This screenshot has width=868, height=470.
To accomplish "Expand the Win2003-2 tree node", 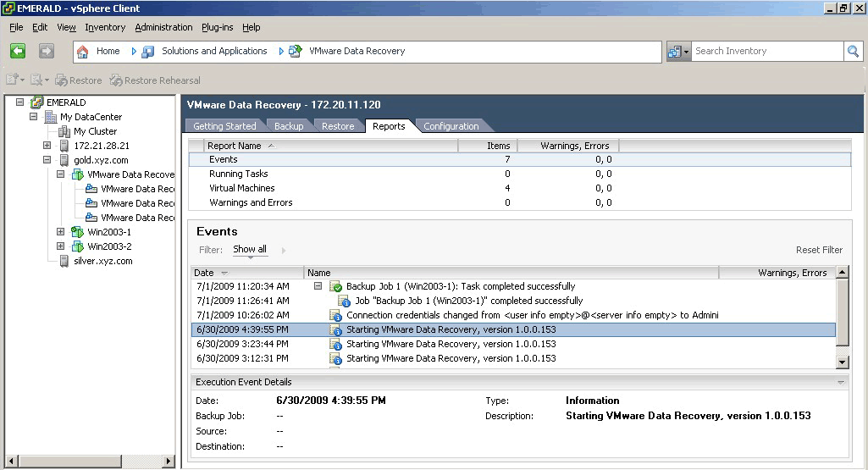I will point(61,246).
